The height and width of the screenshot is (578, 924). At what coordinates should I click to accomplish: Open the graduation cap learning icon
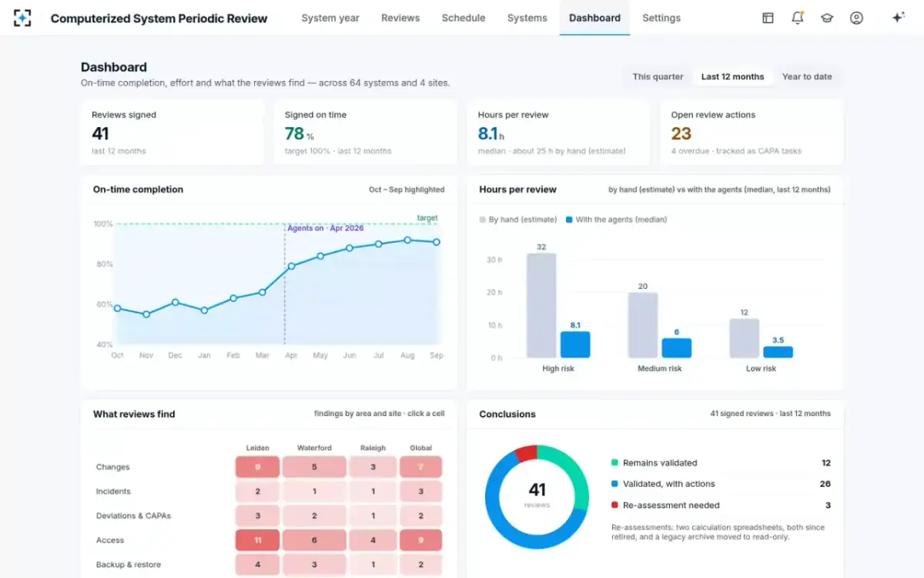click(x=827, y=18)
